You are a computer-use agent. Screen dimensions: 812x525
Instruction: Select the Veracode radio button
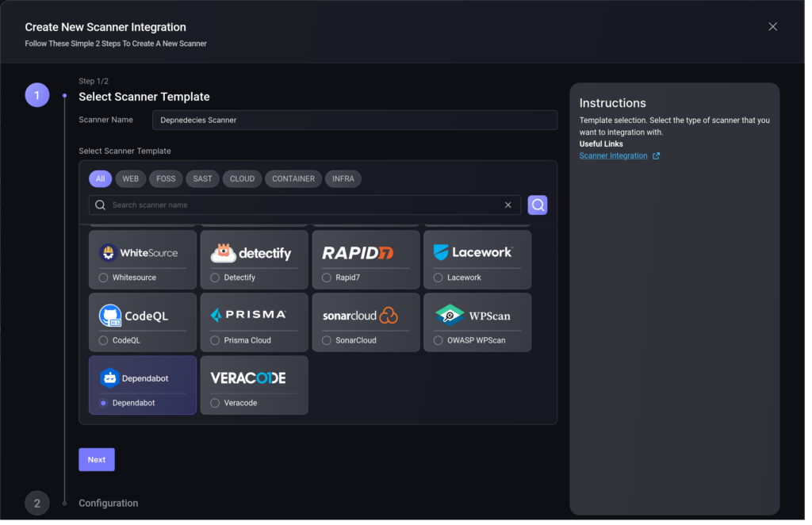point(215,403)
